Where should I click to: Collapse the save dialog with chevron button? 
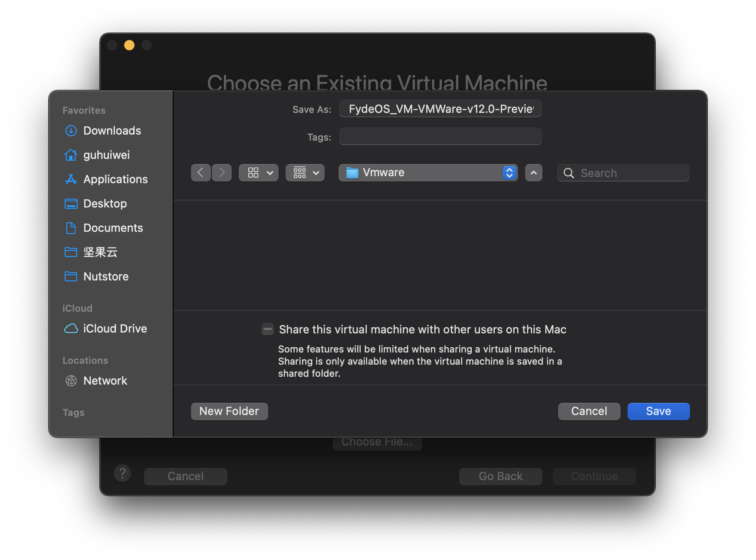(533, 173)
